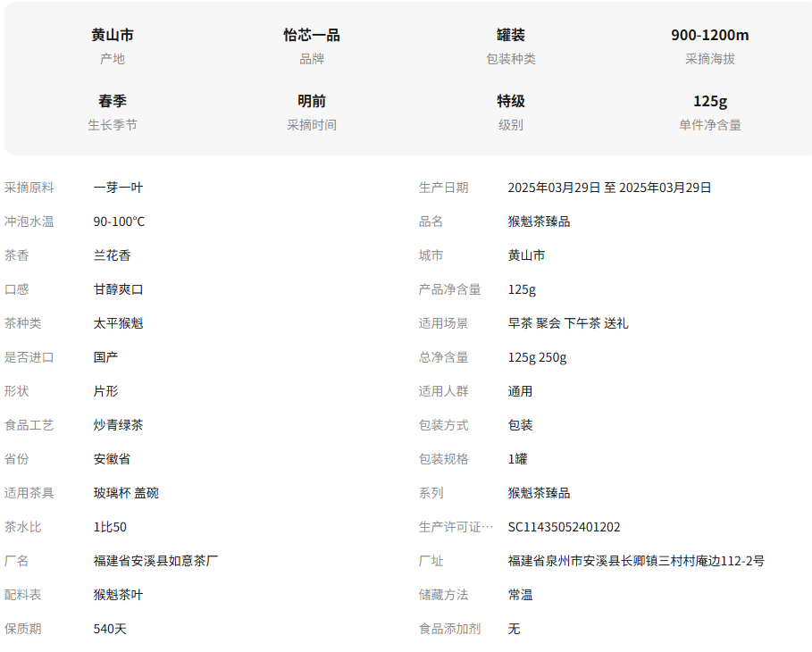Select the 明前 picking time value

(312, 101)
